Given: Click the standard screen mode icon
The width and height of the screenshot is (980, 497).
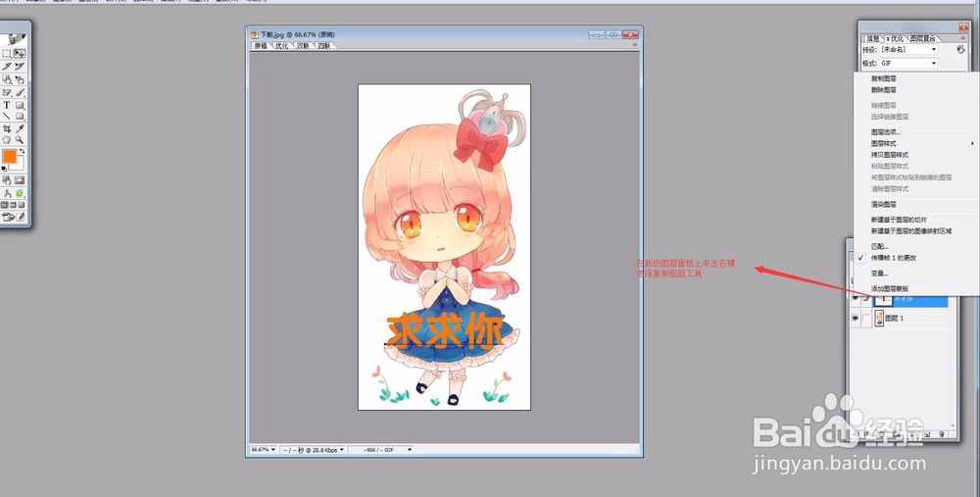Looking at the screenshot, I should pyautogui.click(x=4, y=205).
